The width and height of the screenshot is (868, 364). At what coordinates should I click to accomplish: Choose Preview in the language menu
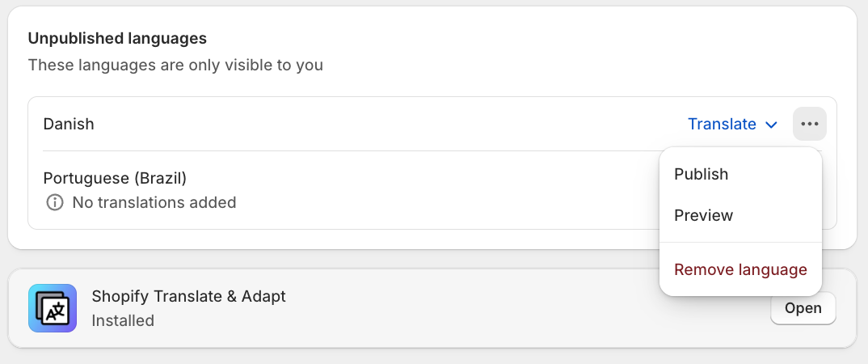coord(704,215)
